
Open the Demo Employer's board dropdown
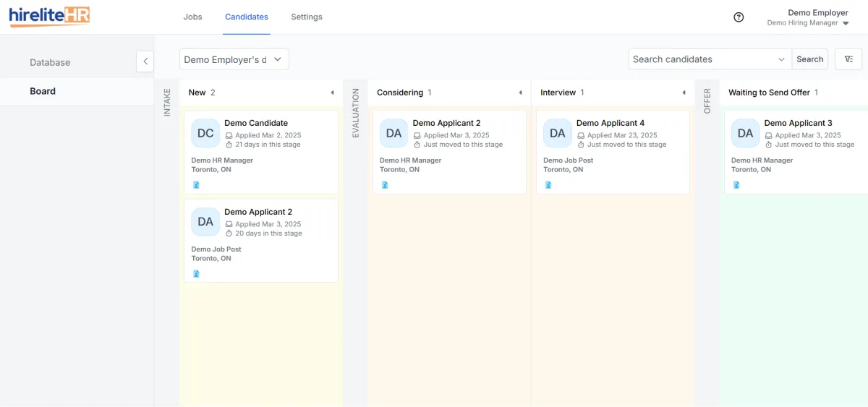(x=234, y=59)
